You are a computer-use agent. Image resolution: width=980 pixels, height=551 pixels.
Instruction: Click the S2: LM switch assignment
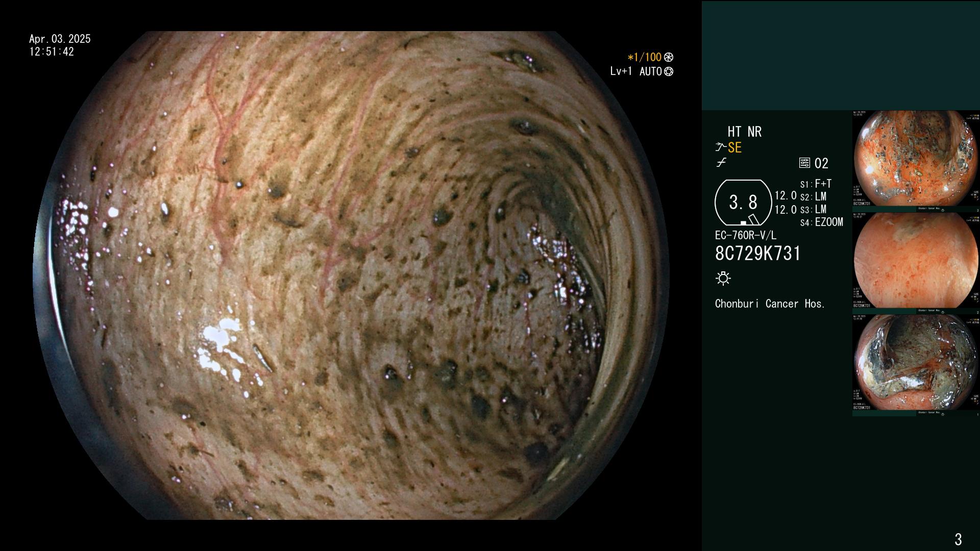pos(813,196)
